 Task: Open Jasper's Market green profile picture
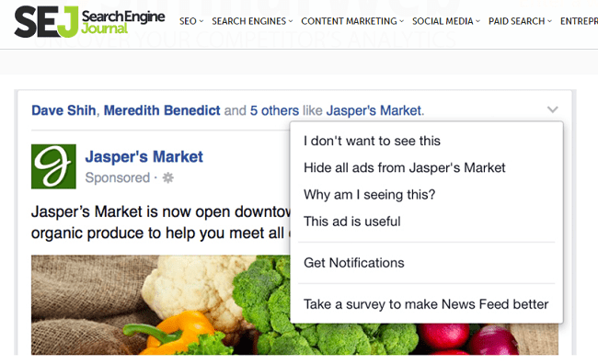pyautogui.click(x=53, y=166)
